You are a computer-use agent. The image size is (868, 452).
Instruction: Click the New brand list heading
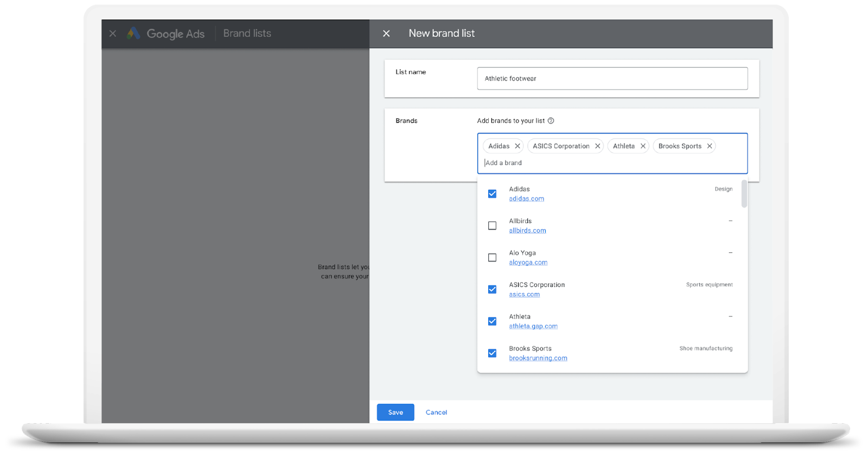pos(442,34)
